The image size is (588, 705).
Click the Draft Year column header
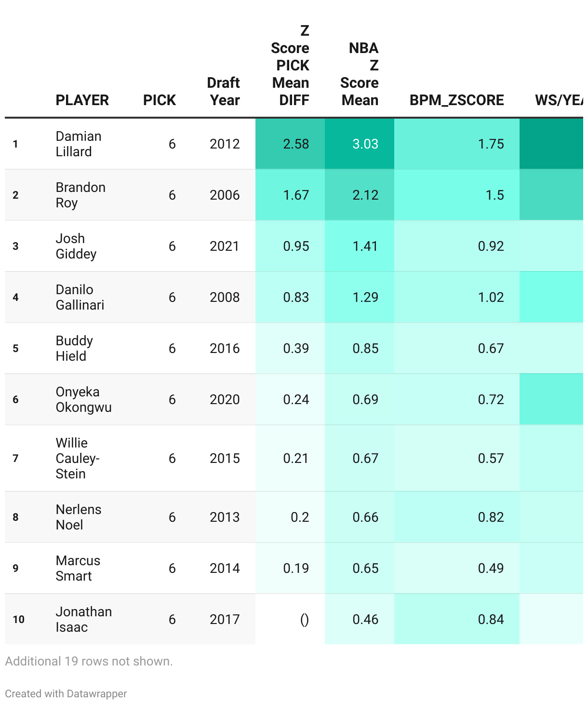click(x=224, y=91)
